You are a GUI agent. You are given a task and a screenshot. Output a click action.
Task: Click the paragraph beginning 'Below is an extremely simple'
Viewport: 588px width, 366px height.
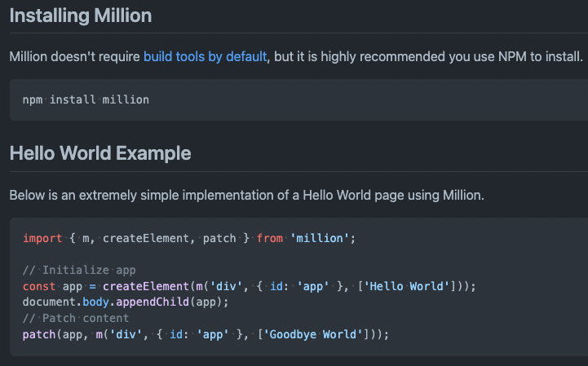click(x=247, y=195)
